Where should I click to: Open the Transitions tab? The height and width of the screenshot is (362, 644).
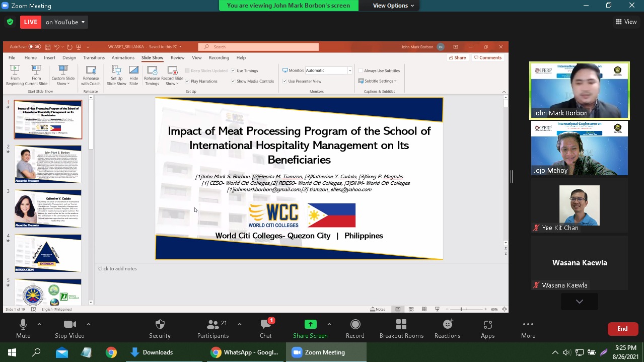coord(94,58)
